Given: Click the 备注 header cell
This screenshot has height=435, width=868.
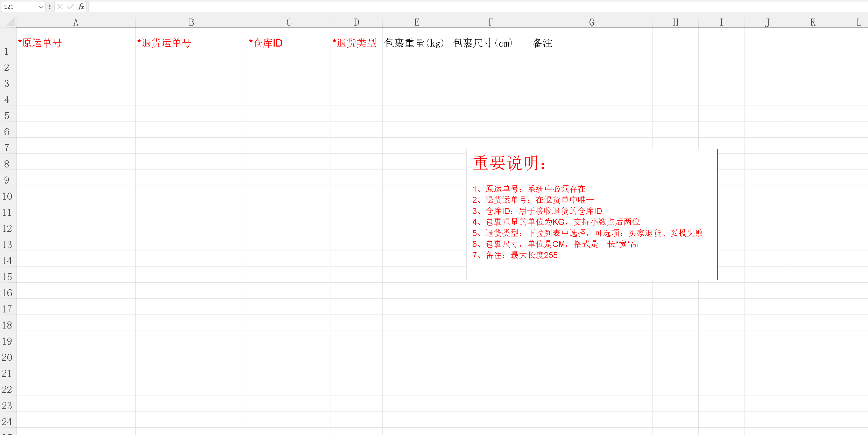Looking at the screenshot, I should [592, 42].
